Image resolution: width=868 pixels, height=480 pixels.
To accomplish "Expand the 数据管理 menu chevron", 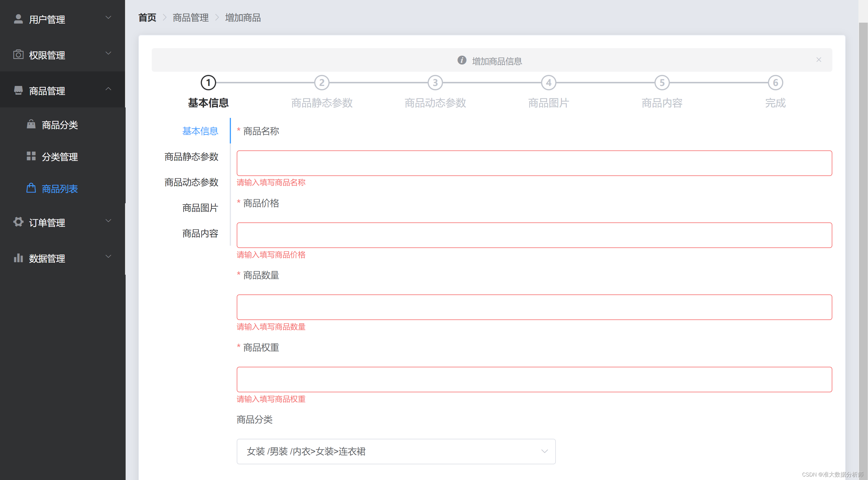I will pyautogui.click(x=108, y=256).
